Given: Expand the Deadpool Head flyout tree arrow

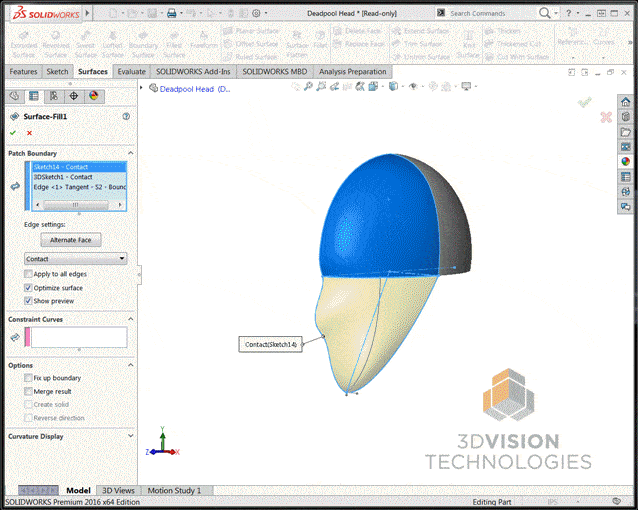Looking at the screenshot, I should 141,88.
